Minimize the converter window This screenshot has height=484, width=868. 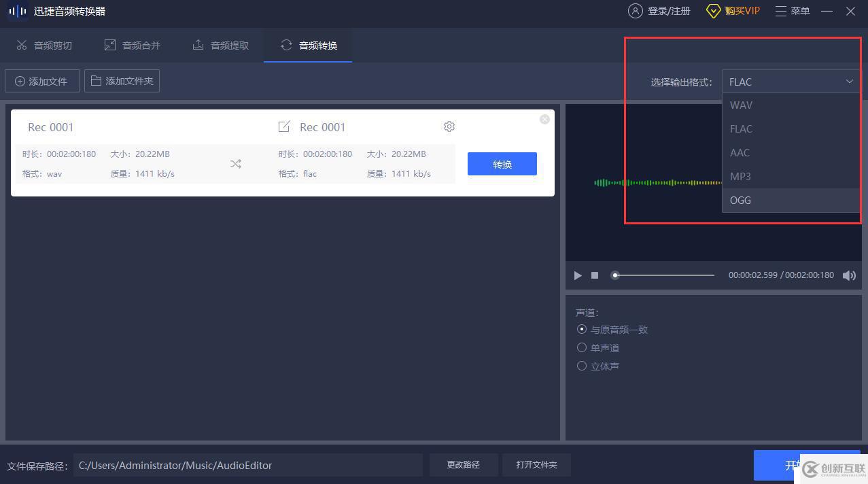tap(827, 11)
